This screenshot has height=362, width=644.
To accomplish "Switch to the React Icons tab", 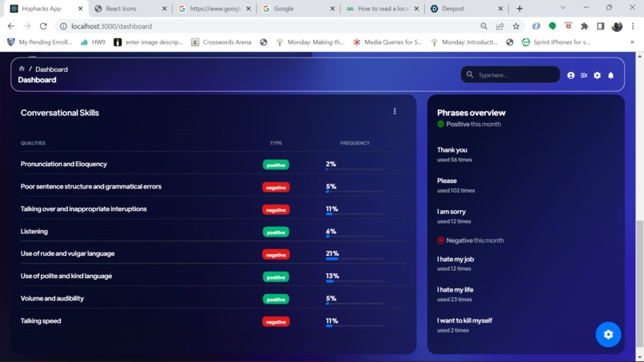I will point(130,9).
